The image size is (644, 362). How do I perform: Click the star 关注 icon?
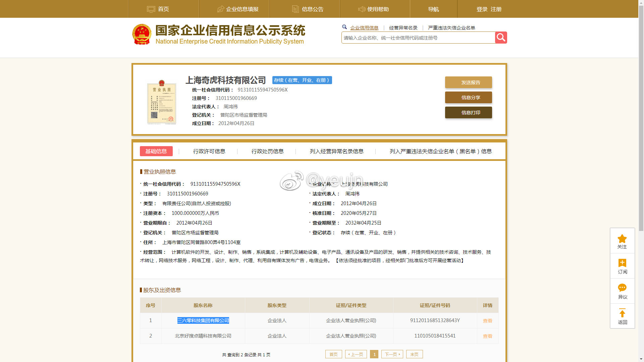tap(622, 239)
